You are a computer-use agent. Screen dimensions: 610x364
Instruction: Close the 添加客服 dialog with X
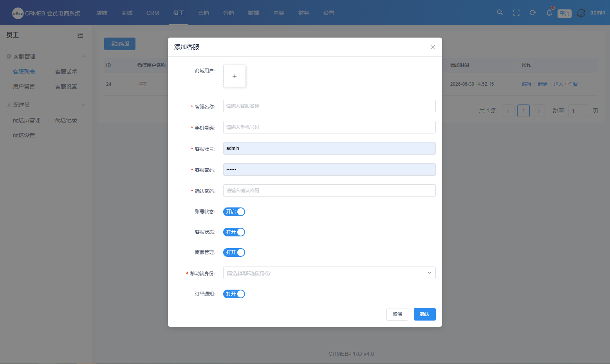[433, 47]
